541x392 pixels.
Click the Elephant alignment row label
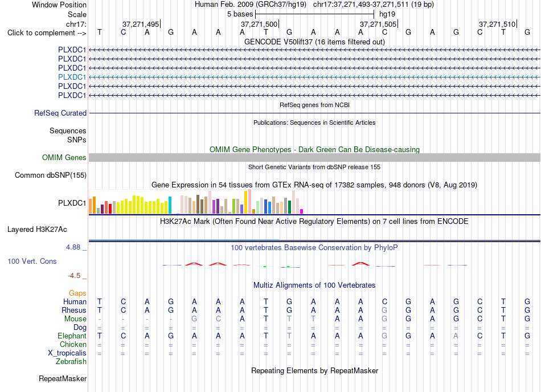point(72,336)
